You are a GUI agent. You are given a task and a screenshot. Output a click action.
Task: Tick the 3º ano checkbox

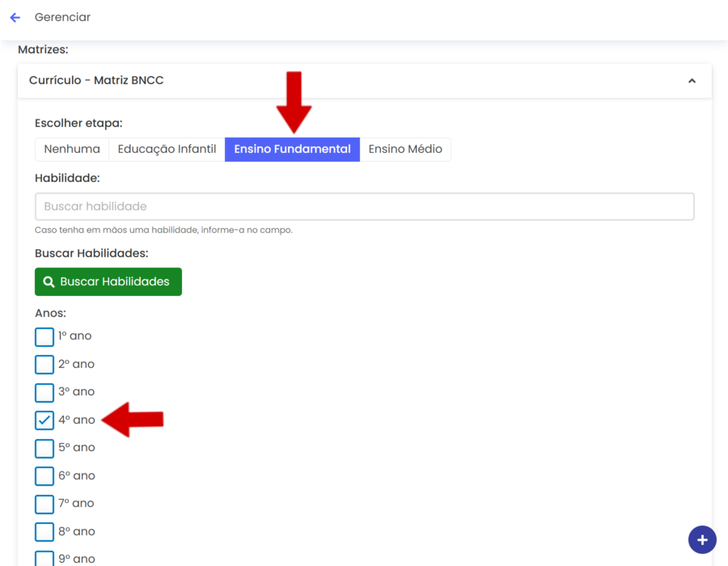pos(44,392)
